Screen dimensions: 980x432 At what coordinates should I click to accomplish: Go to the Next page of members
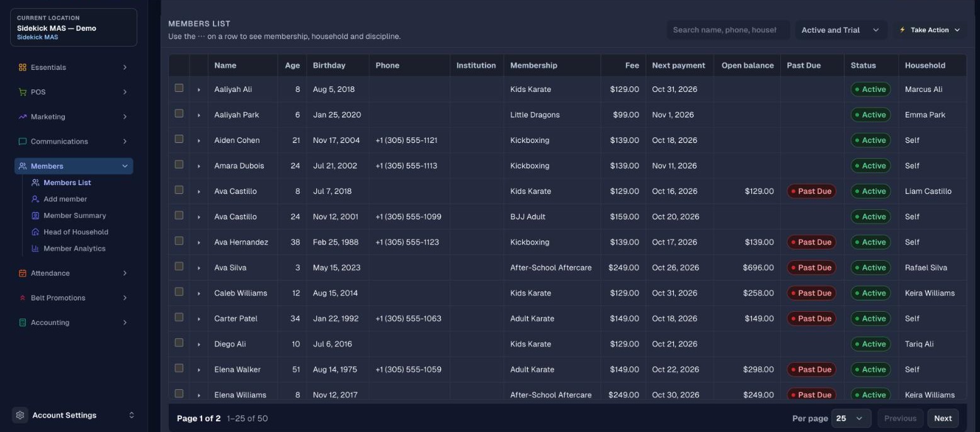pos(943,418)
